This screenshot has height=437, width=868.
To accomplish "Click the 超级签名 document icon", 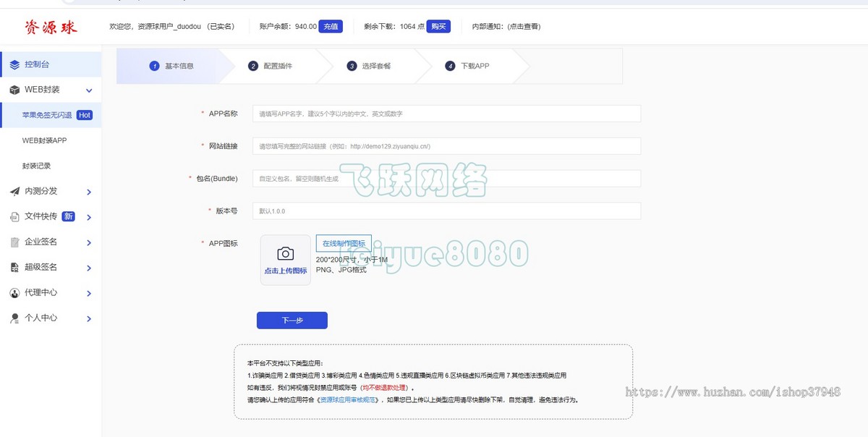I will [x=14, y=267].
